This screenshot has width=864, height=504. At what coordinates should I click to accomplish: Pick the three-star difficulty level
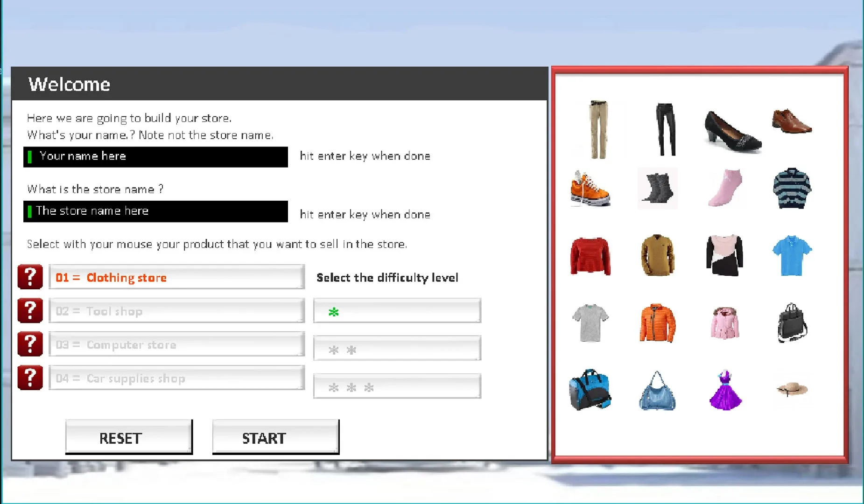point(397,386)
